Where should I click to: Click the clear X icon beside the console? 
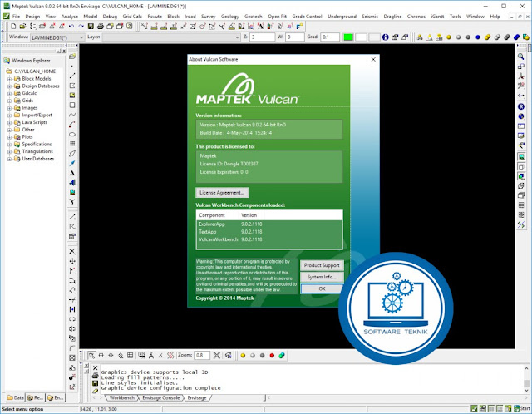[x=96, y=367]
